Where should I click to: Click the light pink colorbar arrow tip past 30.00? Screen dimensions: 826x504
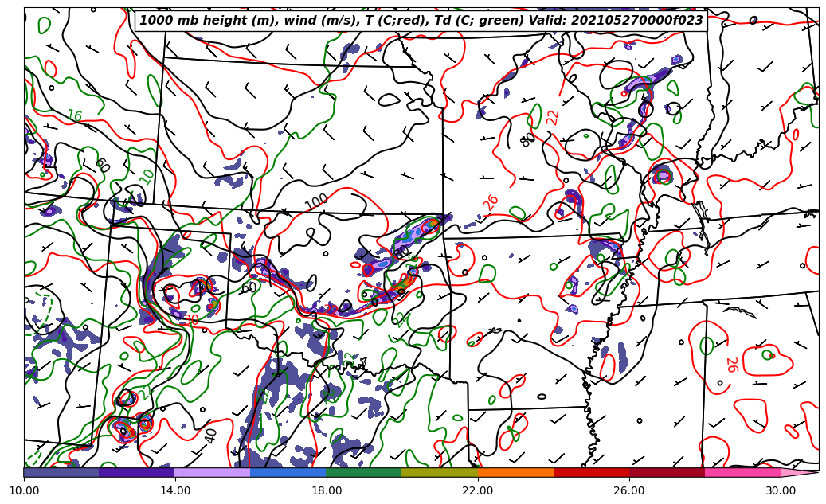[798, 472]
